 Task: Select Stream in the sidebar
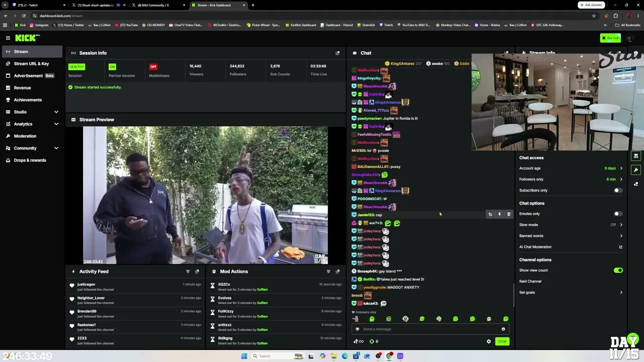tap(31, 51)
